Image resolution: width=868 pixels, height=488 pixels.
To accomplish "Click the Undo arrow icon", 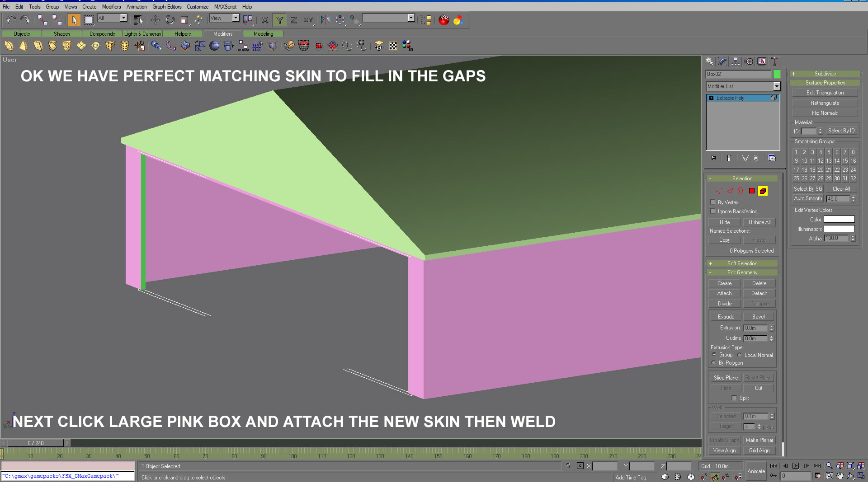I will tap(11, 20).
